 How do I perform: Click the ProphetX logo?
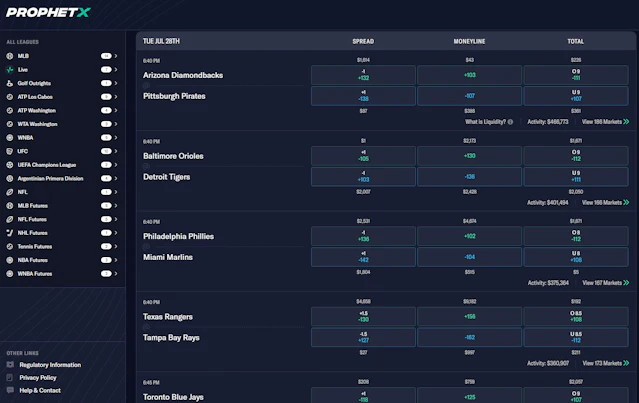[x=48, y=12]
